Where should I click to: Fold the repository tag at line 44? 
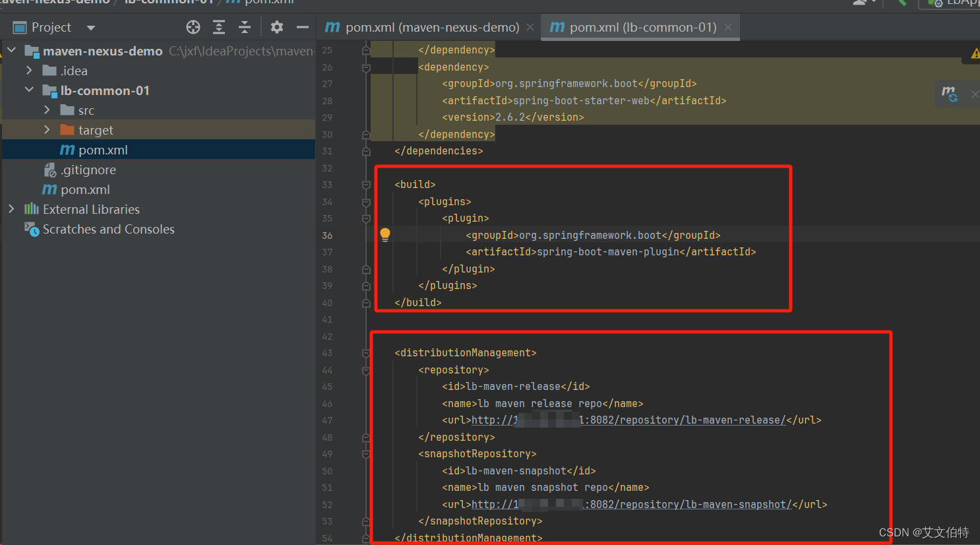366,370
